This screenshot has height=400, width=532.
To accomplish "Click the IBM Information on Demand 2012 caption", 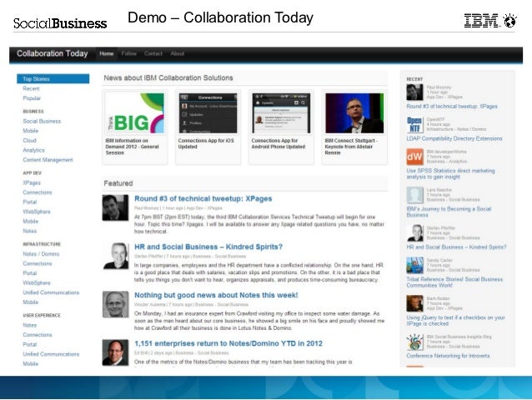I will 132,147.
